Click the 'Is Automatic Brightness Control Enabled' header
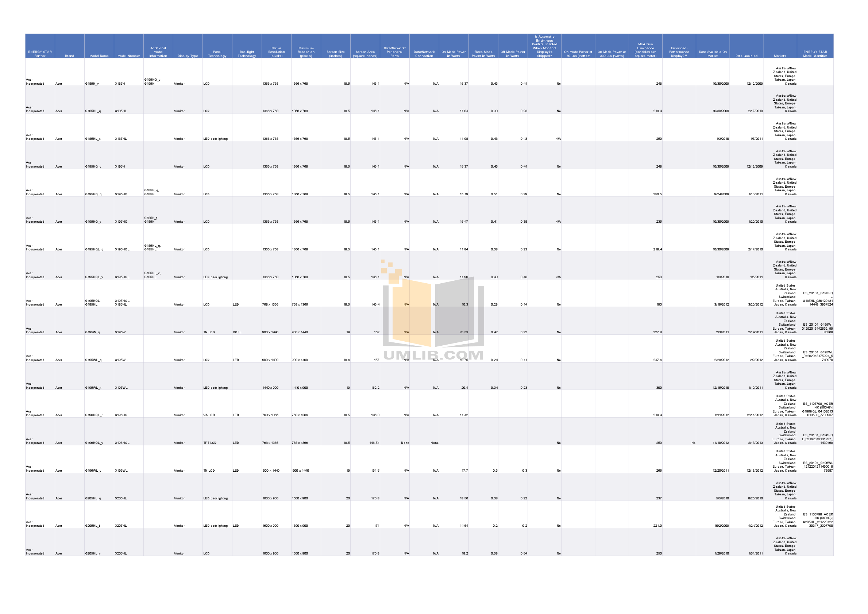 click(x=544, y=46)
